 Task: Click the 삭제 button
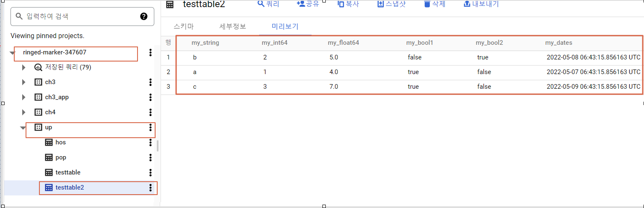pos(434,4)
